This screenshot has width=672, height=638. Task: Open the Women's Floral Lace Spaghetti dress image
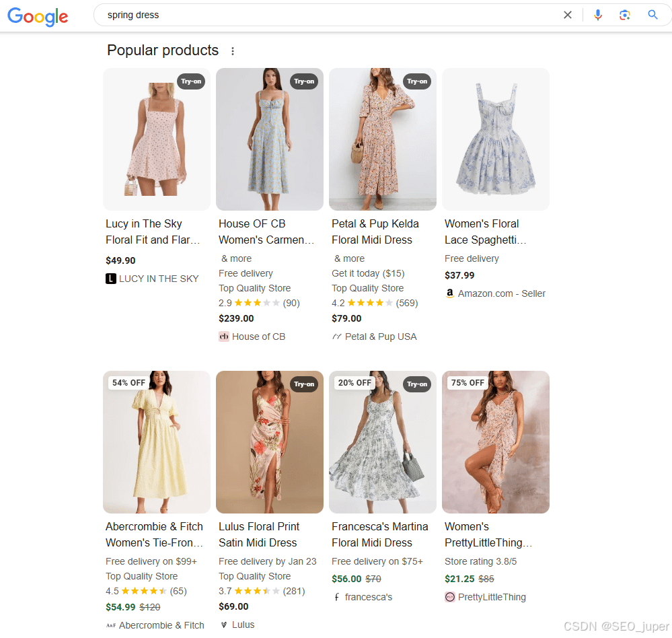tap(496, 139)
